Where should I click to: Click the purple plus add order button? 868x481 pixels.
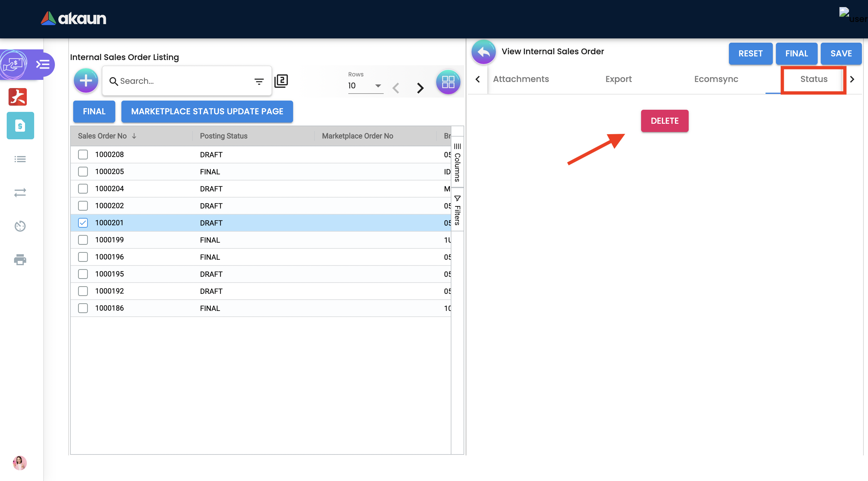click(86, 81)
